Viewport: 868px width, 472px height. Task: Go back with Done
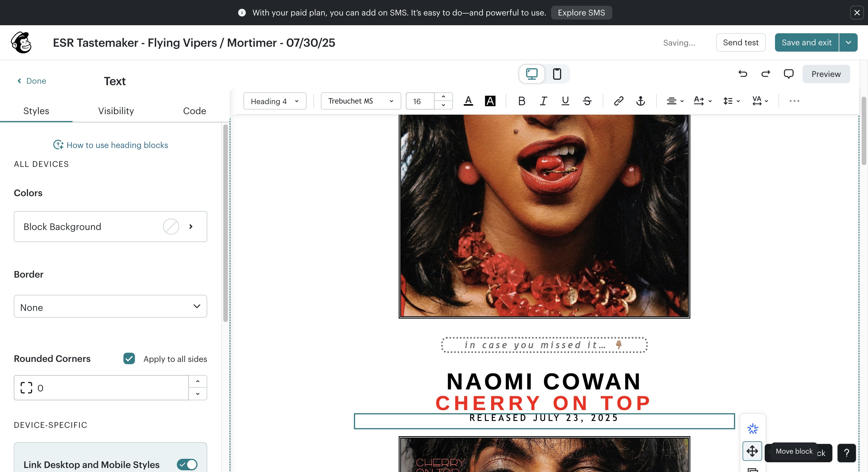tap(32, 81)
